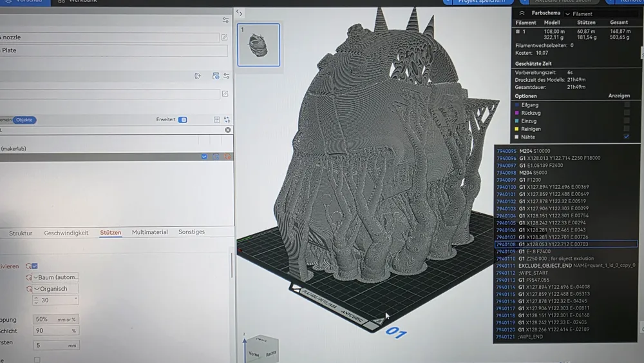Select the Vorschau tab in the top bar
The height and width of the screenshot is (363, 644).
point(26,2)
